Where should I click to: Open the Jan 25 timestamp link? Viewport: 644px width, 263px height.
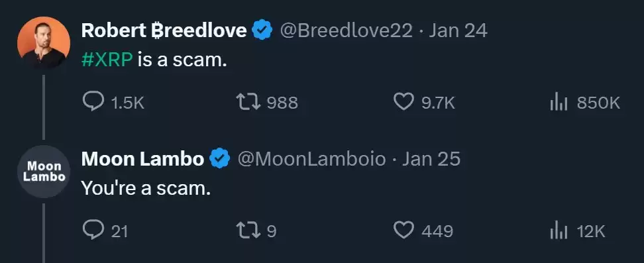point(431,159)
